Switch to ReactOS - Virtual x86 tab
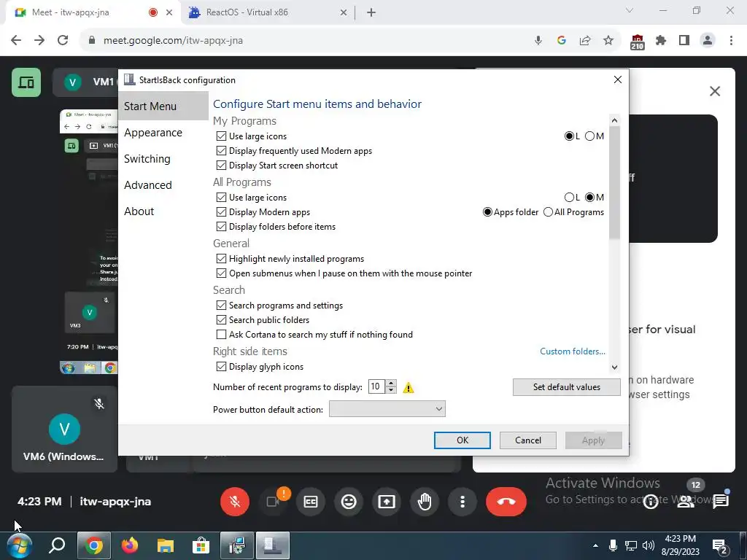Viewport: 747px width, 560px height. coord(268,12)
